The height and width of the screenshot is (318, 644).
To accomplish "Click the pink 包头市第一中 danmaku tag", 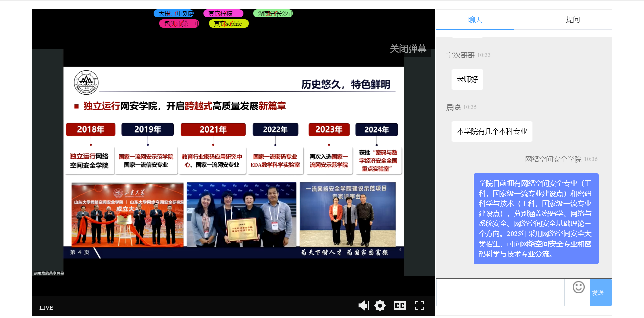I will tap(179, 24).
